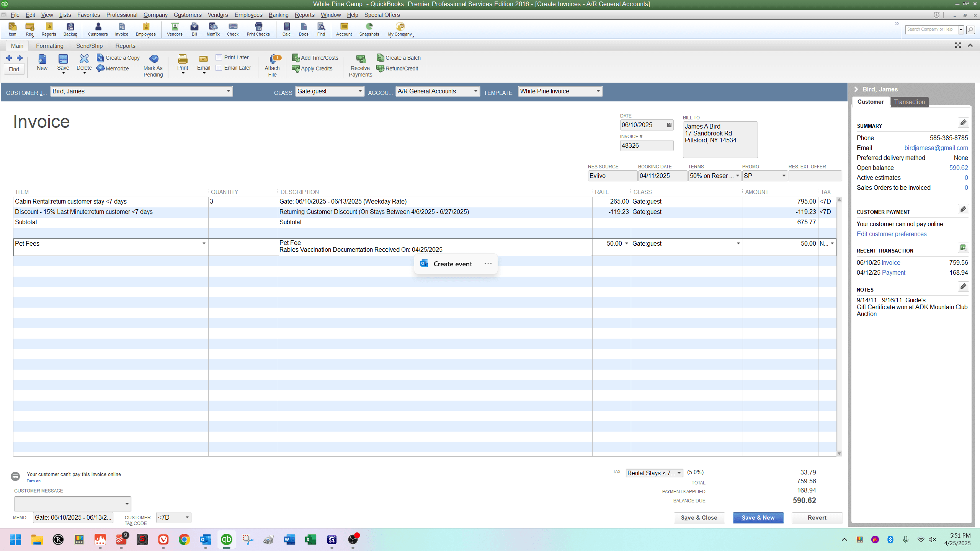The height and width of the screenshot is (551, 980).
Task: Switch to the Formatting tab
Action: [x=50, y=46]
